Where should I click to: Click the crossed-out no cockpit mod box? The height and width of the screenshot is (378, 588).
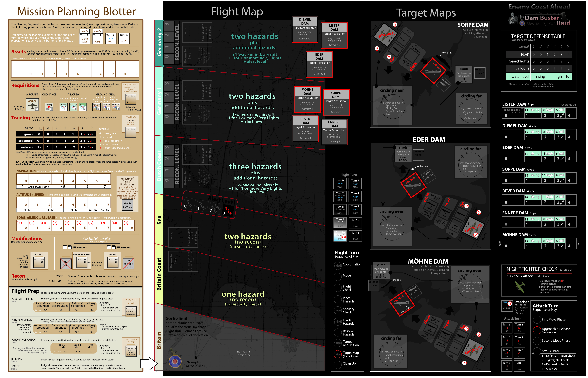pos(128,264)
